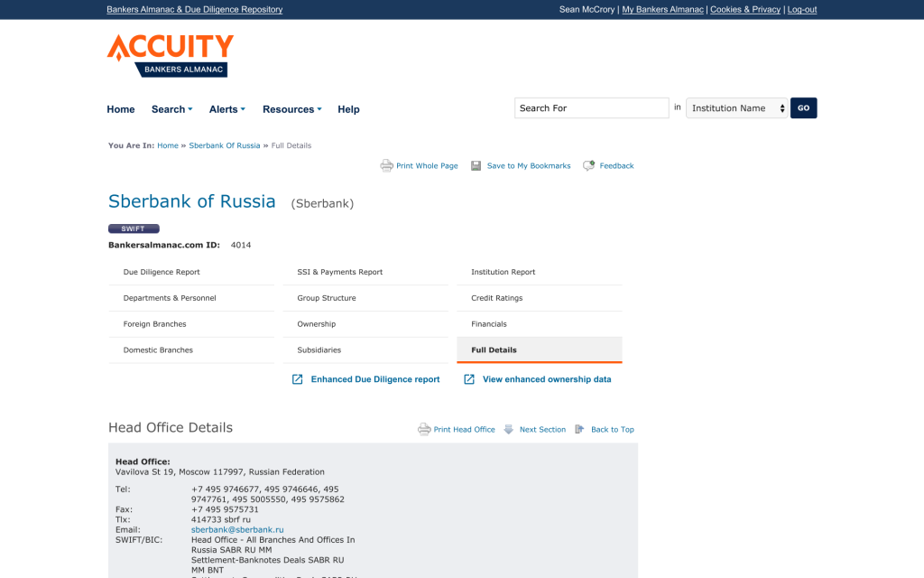The width and height of the screenshot is (924, 578).
Task: Open the My Bankers Almanac link
Action: coord(663,9)
